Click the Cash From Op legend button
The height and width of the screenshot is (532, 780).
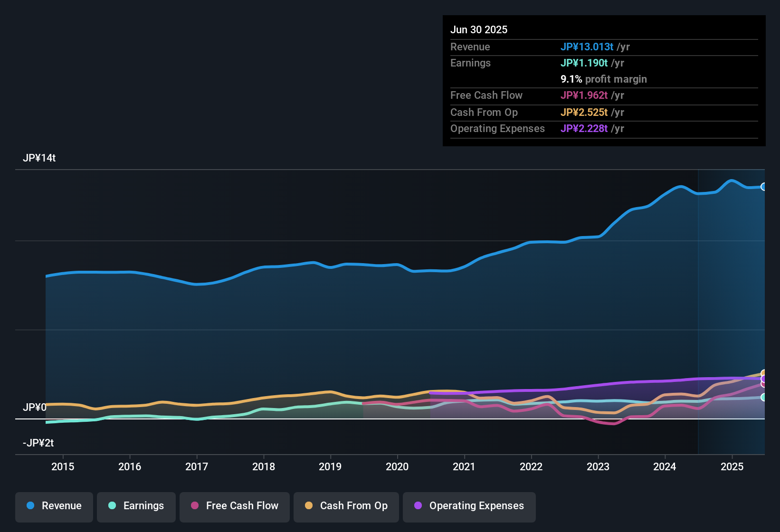(x=346, y=506)
